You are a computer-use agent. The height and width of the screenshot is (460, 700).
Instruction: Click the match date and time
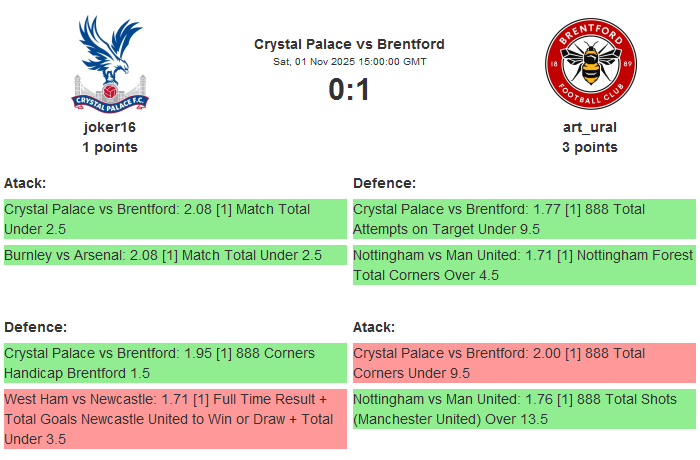click(x=349, y=62)
